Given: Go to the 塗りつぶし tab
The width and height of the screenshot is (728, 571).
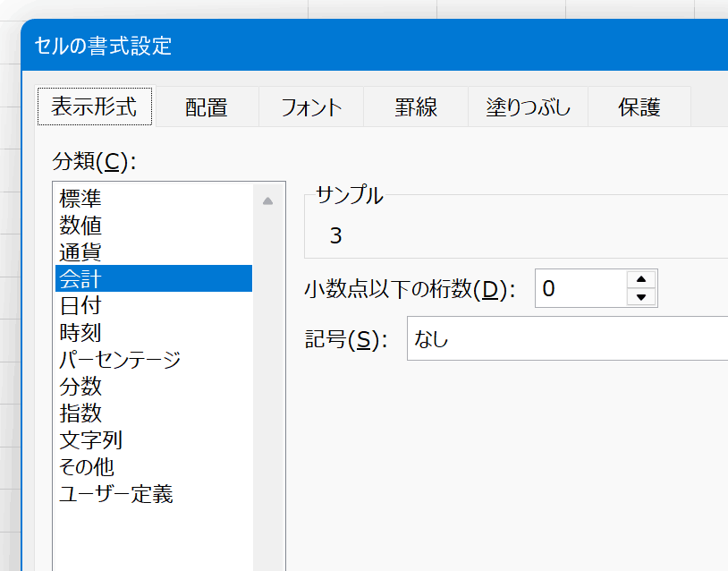Looking at the screenshot, I should [x=527, y=107].
